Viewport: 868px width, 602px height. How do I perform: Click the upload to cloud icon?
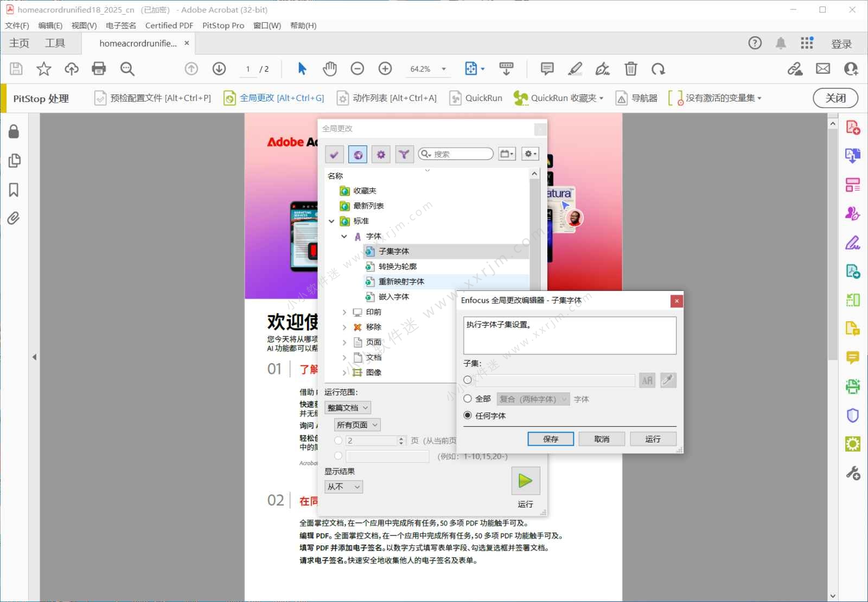(72, 68)
